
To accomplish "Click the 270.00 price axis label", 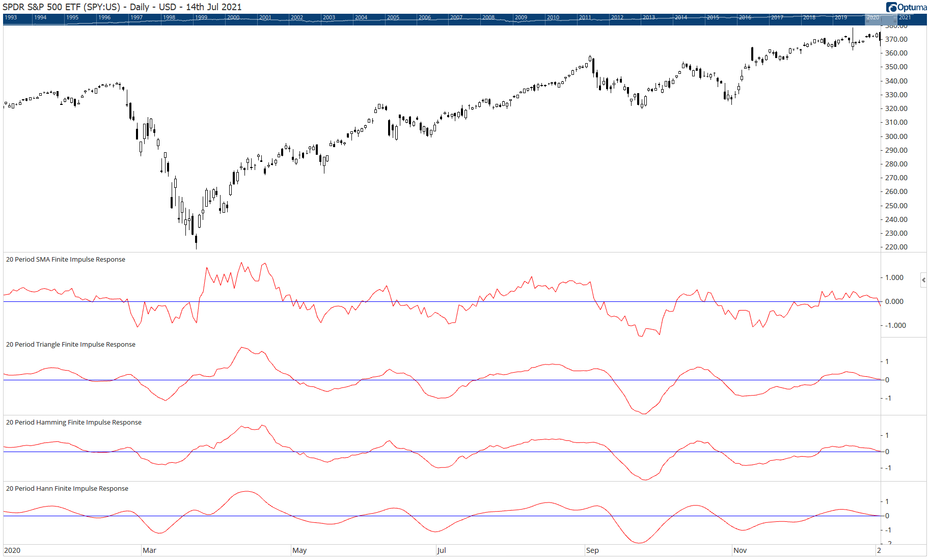I will pyautogui.click(x=896, y=178).
